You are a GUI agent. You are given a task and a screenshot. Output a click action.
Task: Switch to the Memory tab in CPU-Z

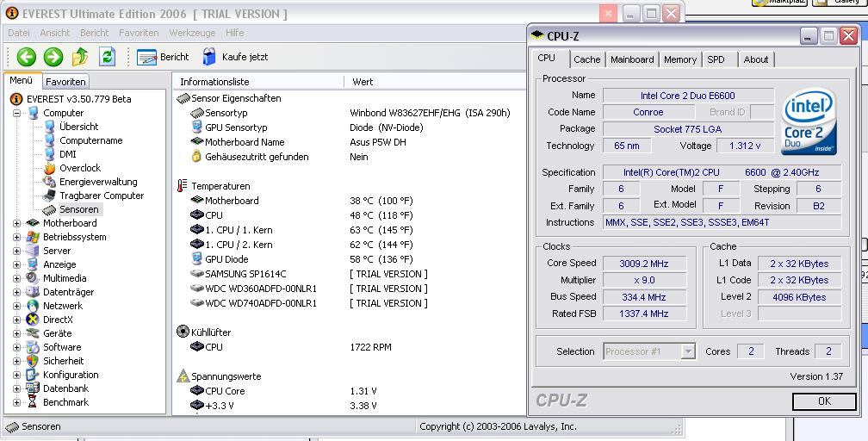[680, 59]
